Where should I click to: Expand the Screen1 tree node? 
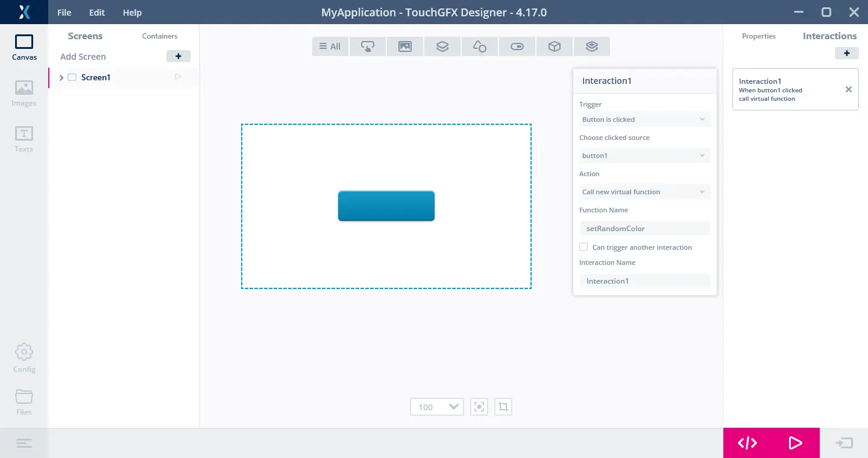61,77
